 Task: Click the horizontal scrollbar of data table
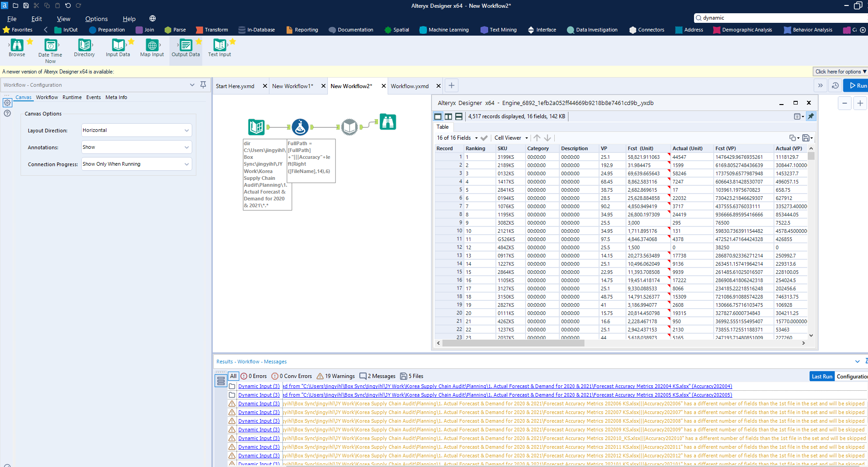click(514, 343)
